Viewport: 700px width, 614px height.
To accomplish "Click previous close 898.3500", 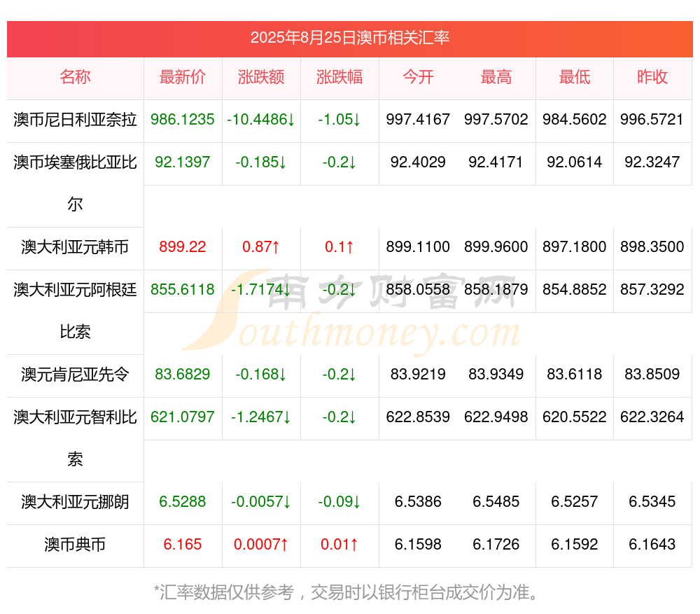I will pos(652,247).
